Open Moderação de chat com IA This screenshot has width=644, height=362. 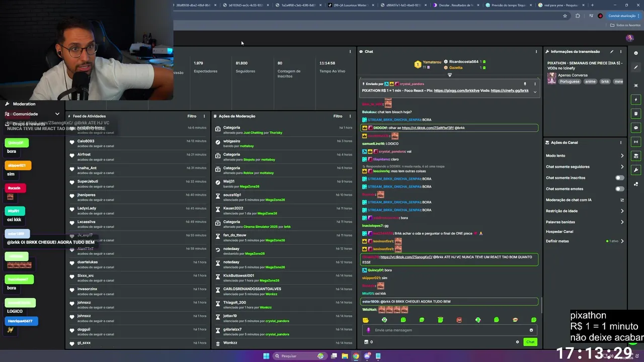coord(585,200)
